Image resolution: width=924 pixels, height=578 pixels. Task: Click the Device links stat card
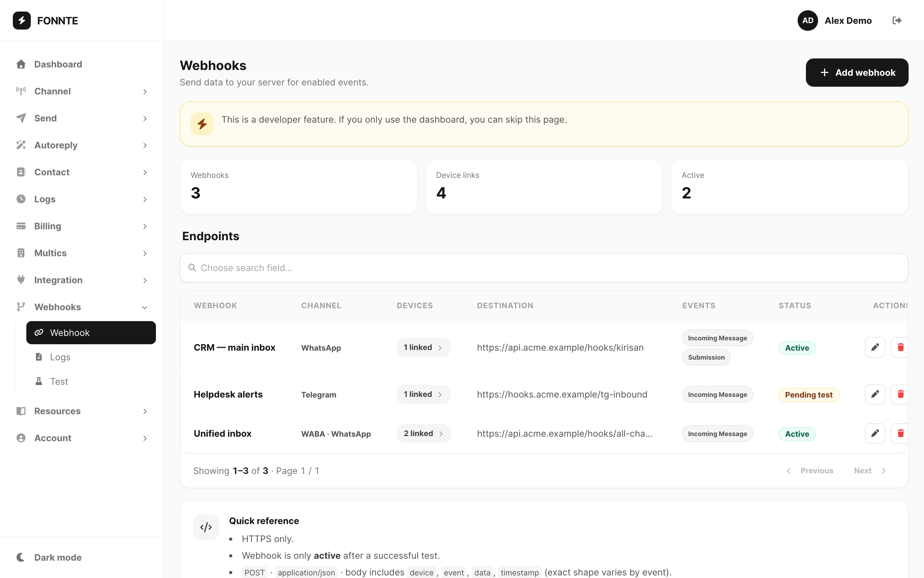click(544, 187)
